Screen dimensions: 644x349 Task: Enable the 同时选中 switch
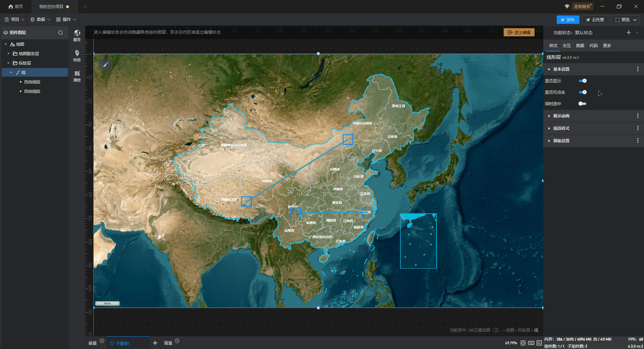(x=583, y=104)
